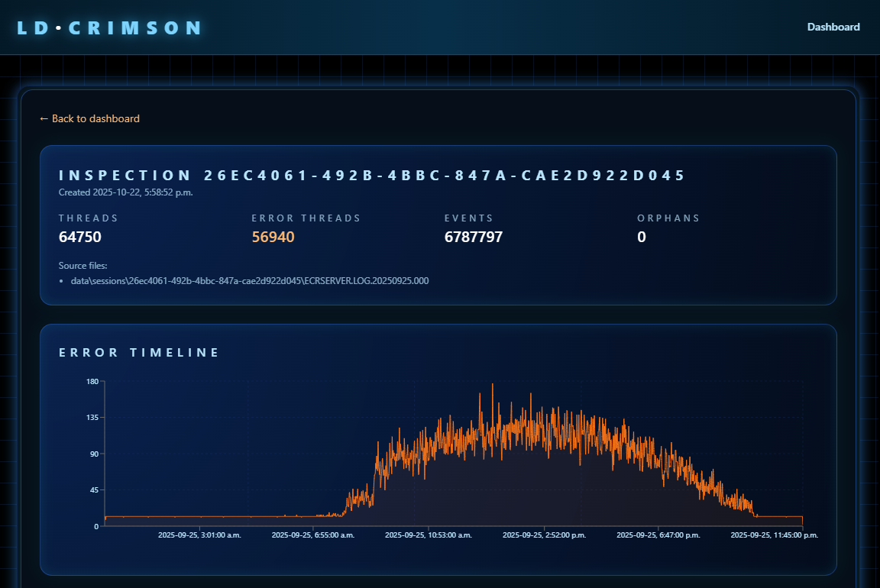
Task: Select the Inspection ID heading text
Action: 372,176
